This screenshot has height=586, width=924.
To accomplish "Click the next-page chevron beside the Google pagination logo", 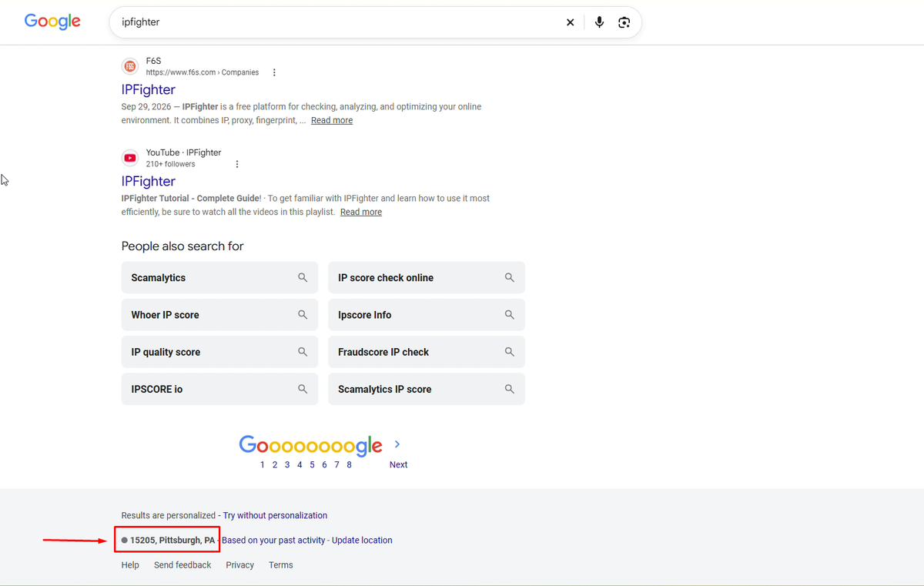I will coord(397,444).
